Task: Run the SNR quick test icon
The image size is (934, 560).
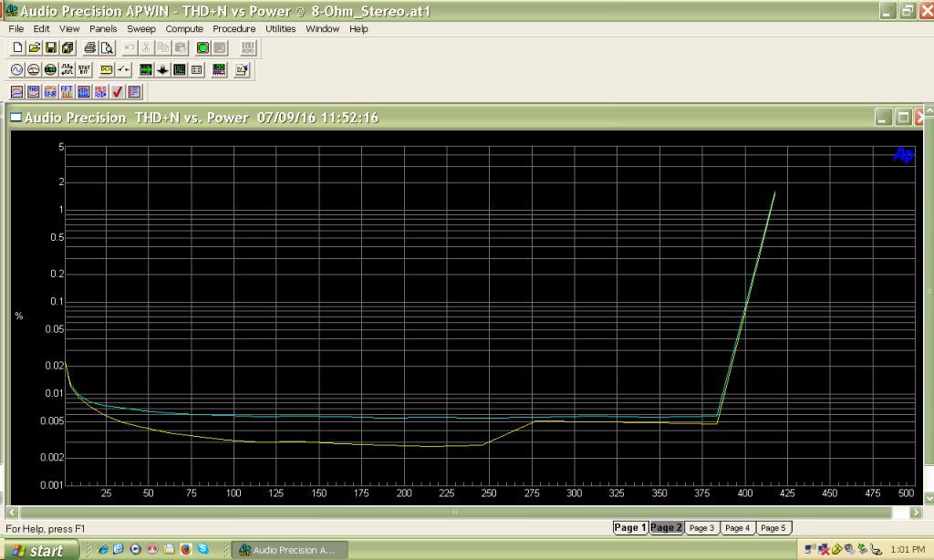Action: (x=50, y=92)
